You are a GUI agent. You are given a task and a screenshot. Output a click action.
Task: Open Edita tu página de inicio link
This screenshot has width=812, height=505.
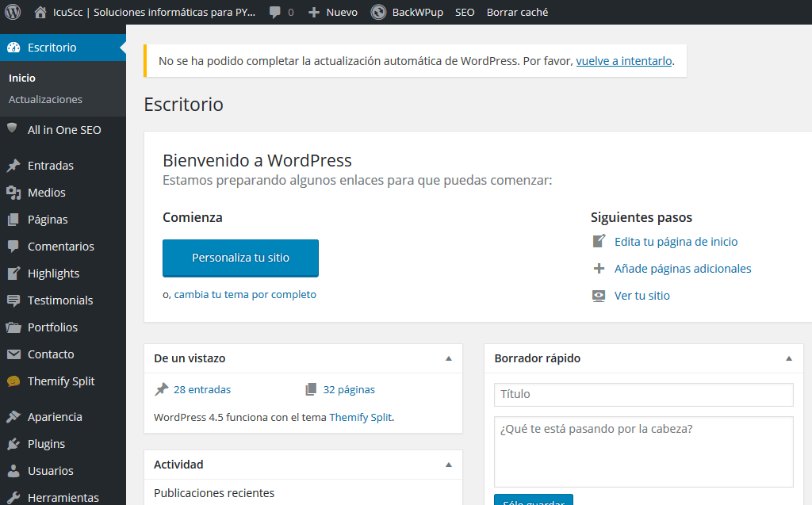(x=676, y=241)
